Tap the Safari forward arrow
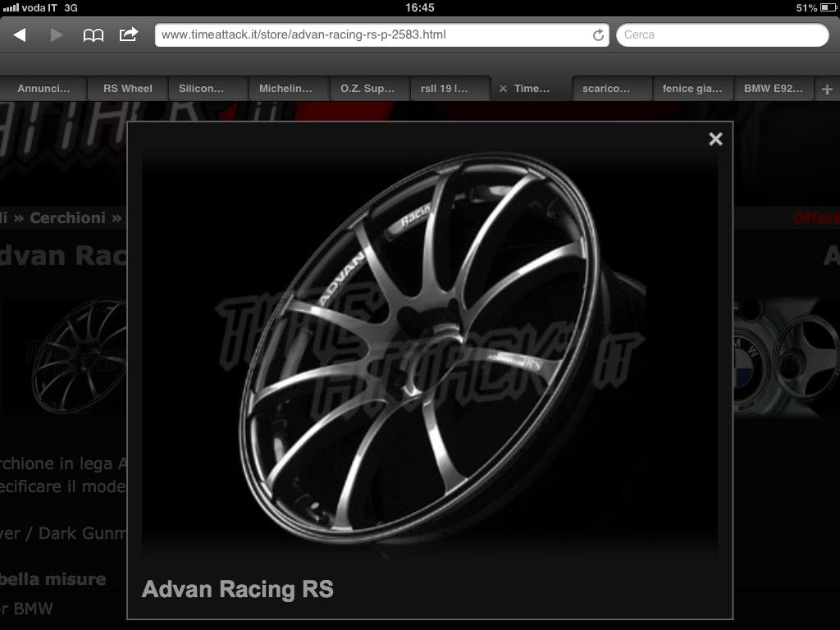This screenshot has height=630, width=840. coord(56,34)
